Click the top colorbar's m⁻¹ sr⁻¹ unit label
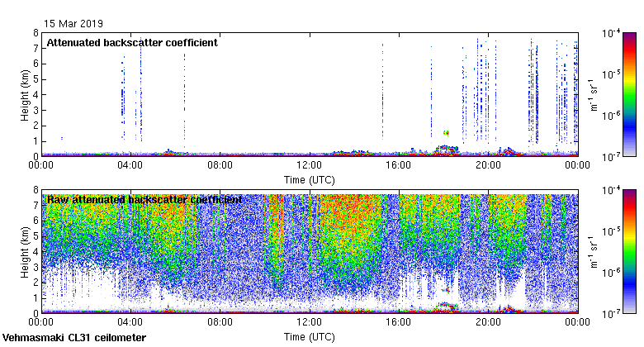Image resolution: width=644 pixels, height=347 pixels. [594, 95]
